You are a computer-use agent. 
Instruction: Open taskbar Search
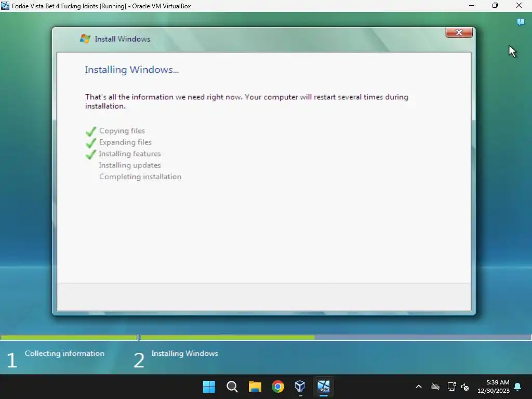pos(232,387)
